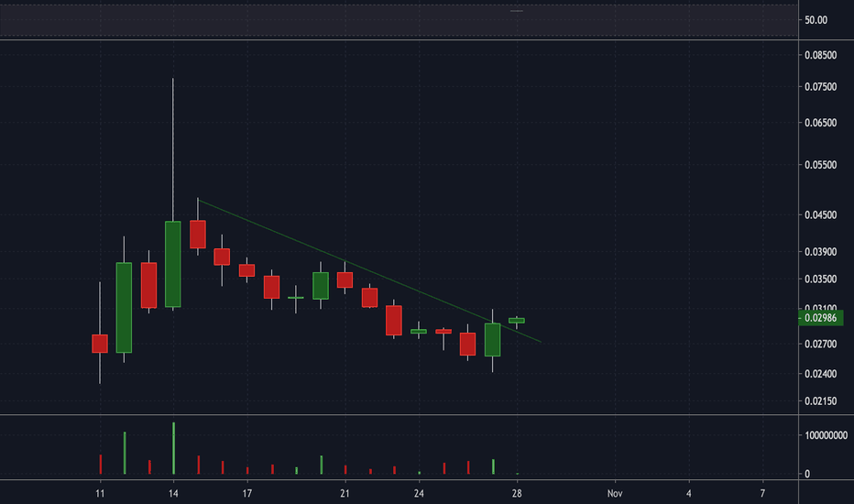Viewport: 854px width, 504px height.
Task: Select the date label 21 on time axis
Action: point(345,493)
